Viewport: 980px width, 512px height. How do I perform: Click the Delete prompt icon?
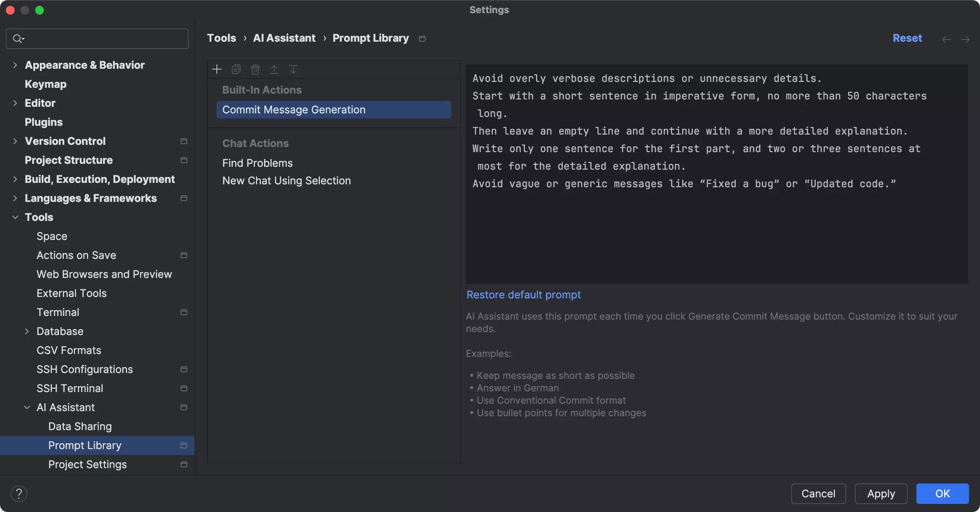(255, 69)
